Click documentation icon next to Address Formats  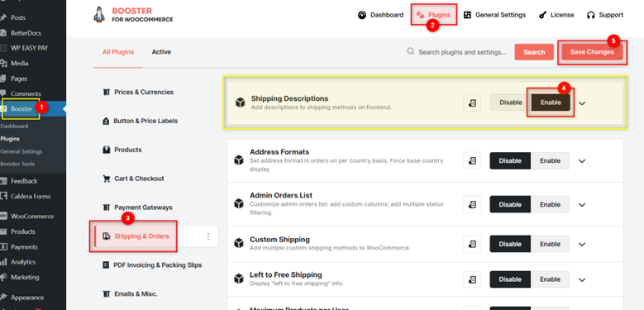click(472, 161)
